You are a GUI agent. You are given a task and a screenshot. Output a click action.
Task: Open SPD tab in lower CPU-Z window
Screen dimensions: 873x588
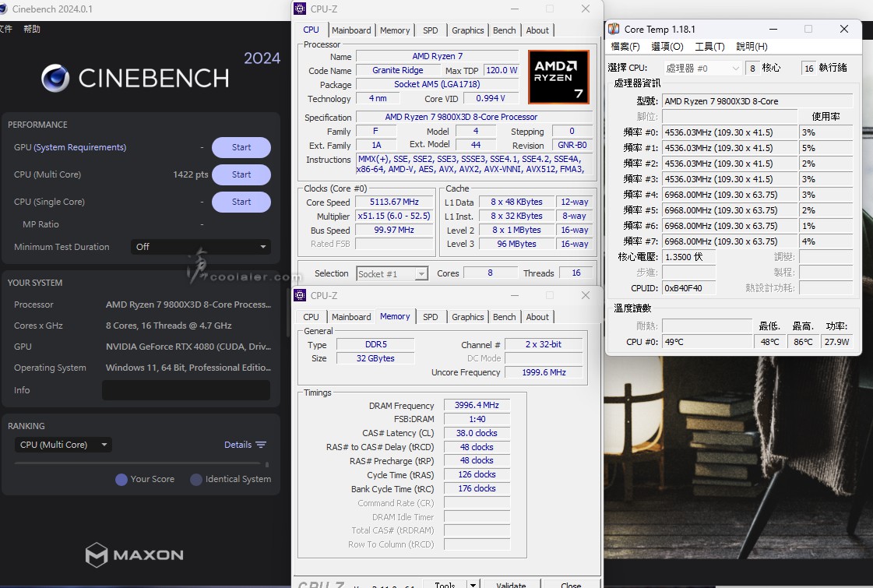tap(431, 317)
